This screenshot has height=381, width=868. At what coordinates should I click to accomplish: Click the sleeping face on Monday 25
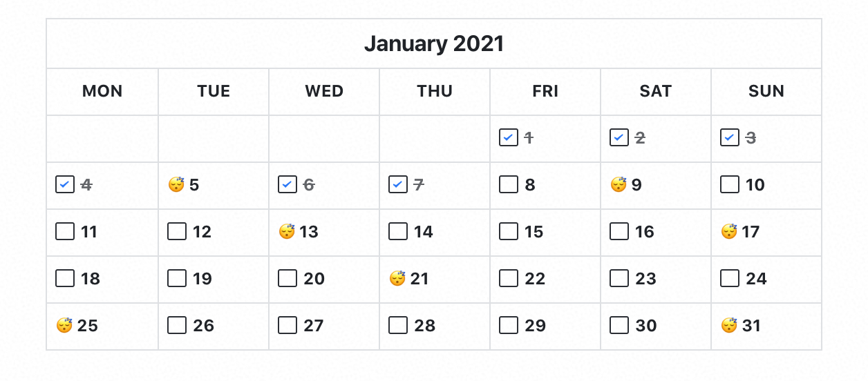(64, 325)
